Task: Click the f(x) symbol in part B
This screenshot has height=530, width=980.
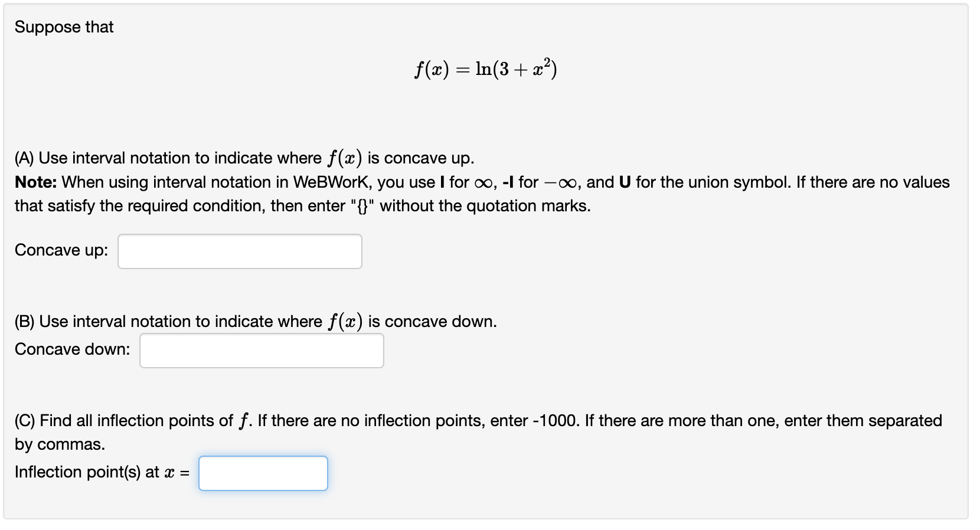Action: coord(345,320)
